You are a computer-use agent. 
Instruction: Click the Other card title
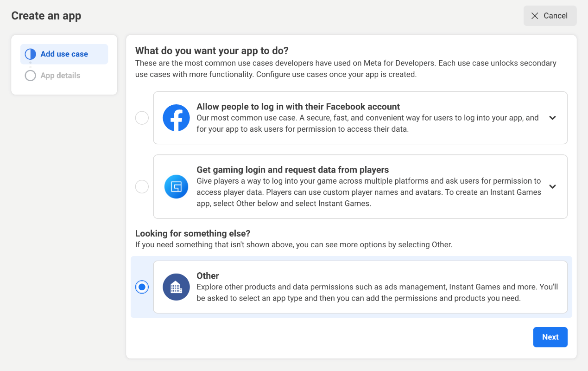208,275
